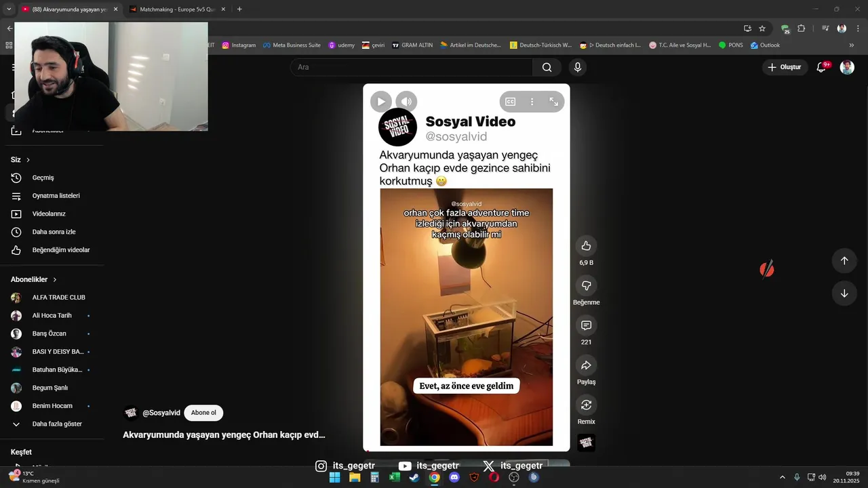Viewport: 868px width, 488px height.
Task: Subscribe with Abone ol button
Action: point(203,413)
